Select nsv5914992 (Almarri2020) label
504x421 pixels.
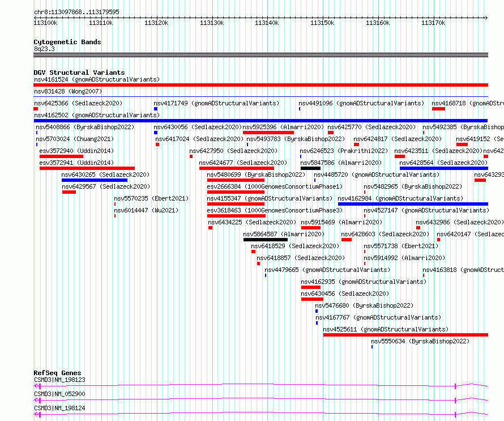[x=404, y=258]
